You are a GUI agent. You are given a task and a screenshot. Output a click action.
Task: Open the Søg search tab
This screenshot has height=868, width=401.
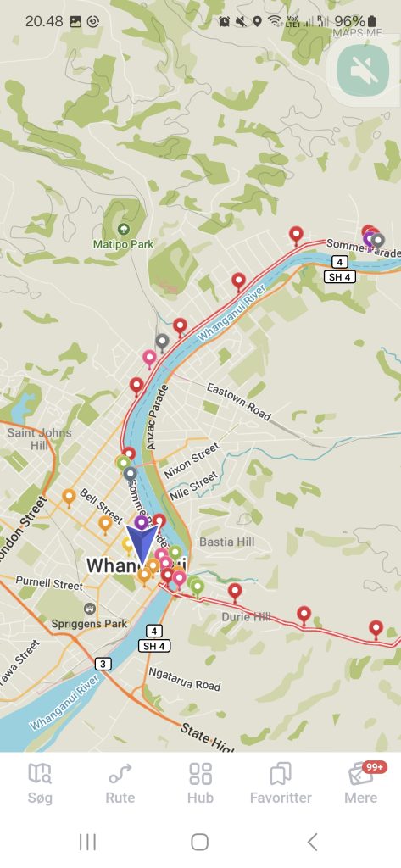click(x=40, y=783)
